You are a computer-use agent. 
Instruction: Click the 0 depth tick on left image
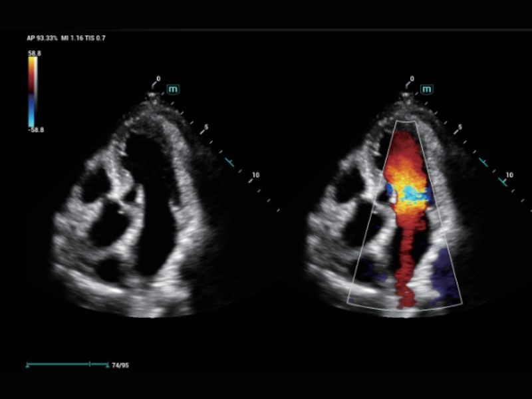click(x=157, y=80)
